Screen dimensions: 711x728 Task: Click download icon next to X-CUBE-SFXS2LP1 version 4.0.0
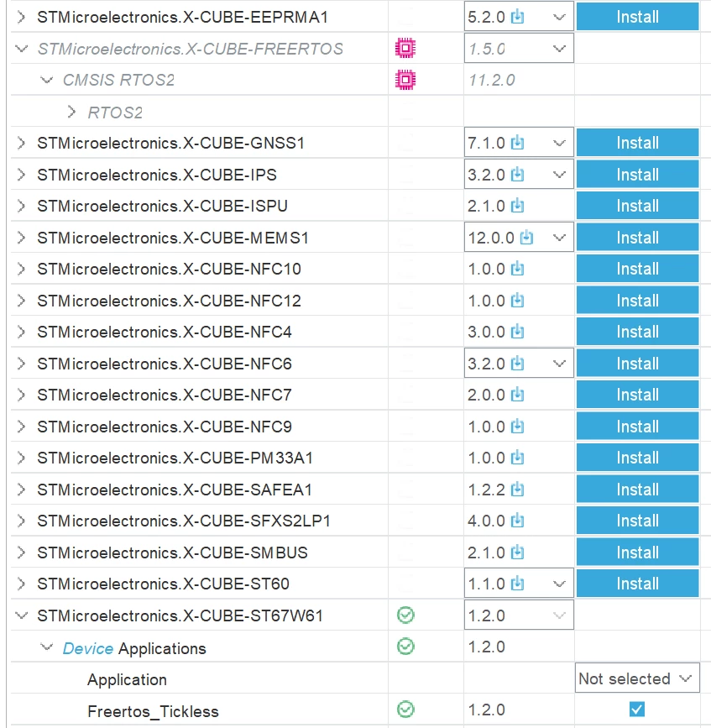click(517, 521)
